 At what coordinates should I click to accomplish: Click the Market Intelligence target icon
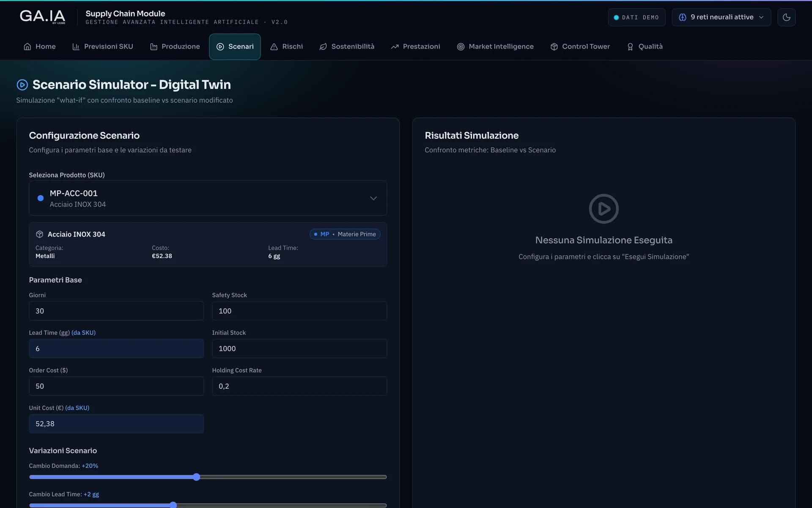click(461, 47)
